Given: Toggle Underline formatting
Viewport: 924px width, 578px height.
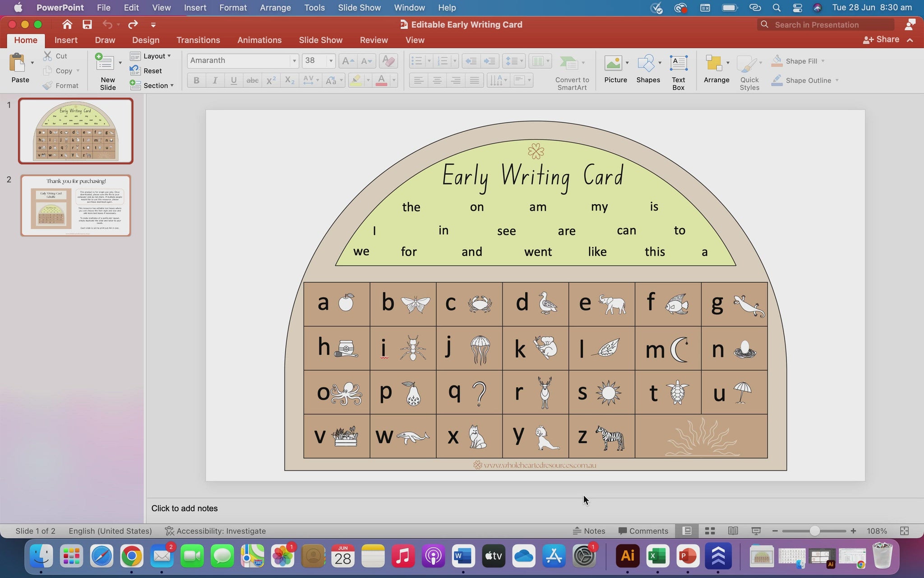Looking at the screenshot, I should point(233,80).
